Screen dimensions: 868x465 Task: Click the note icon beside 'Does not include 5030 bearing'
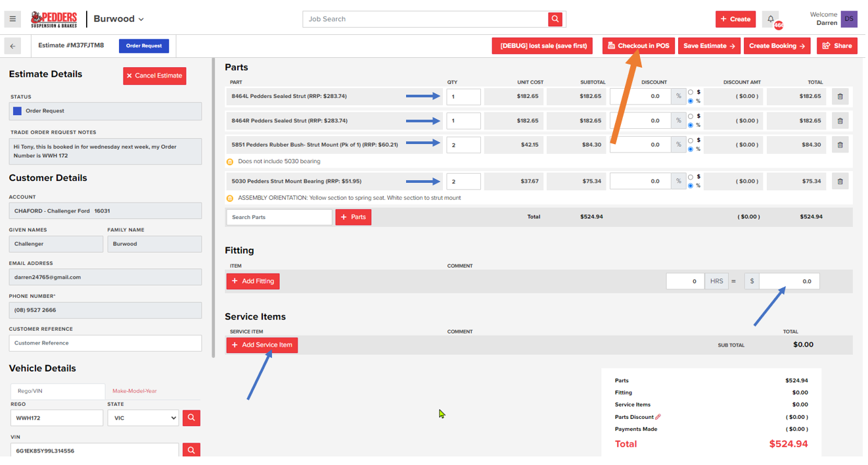click(x=230, y=161)
